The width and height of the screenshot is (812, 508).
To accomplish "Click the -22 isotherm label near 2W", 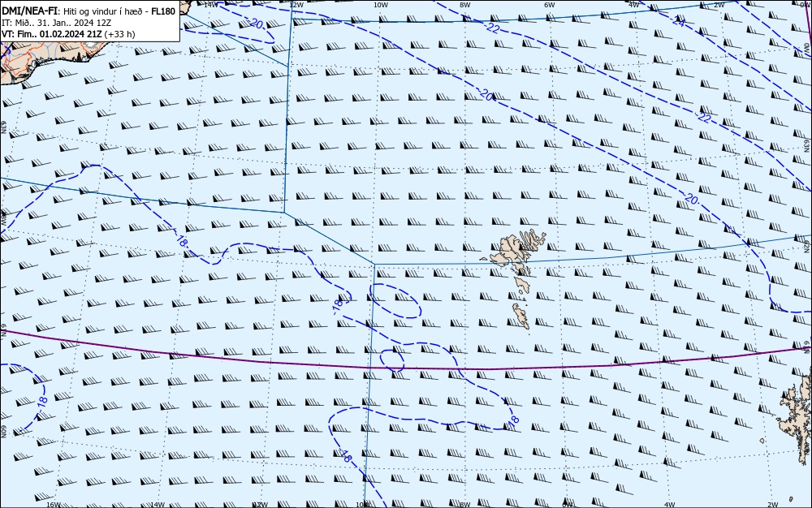I will pyautogui.click(x=703, y=117).
